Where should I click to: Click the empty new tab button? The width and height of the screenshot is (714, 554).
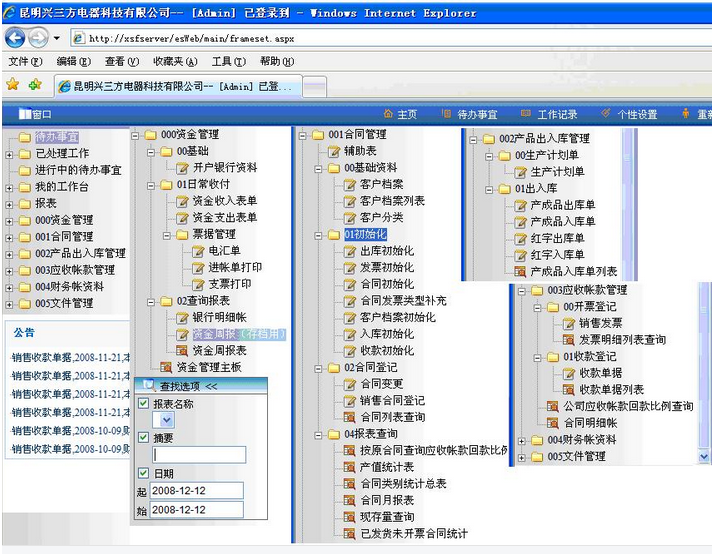315,86
